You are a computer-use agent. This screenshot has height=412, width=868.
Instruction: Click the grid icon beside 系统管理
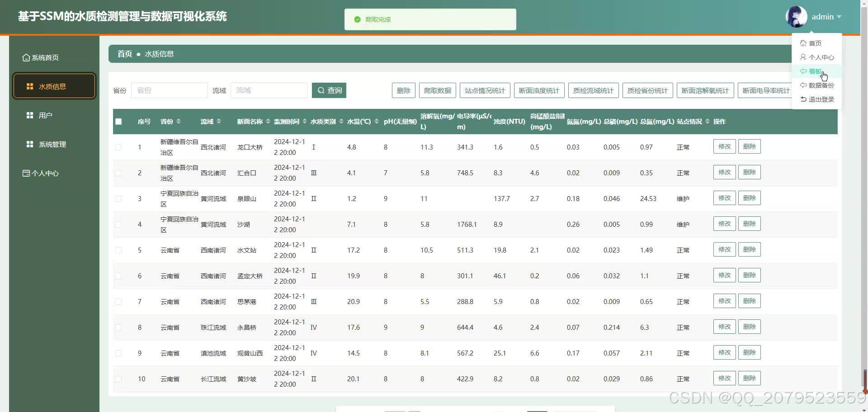click(30, 144)
